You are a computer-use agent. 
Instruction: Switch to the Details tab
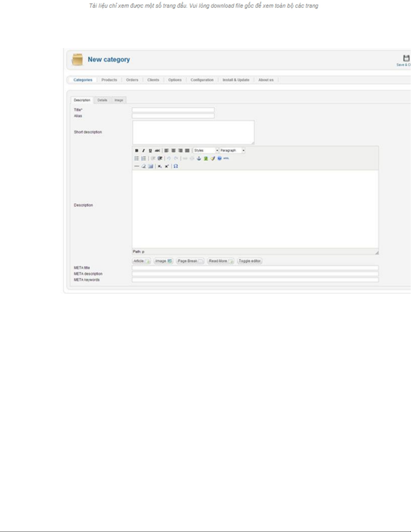[102, 100]
